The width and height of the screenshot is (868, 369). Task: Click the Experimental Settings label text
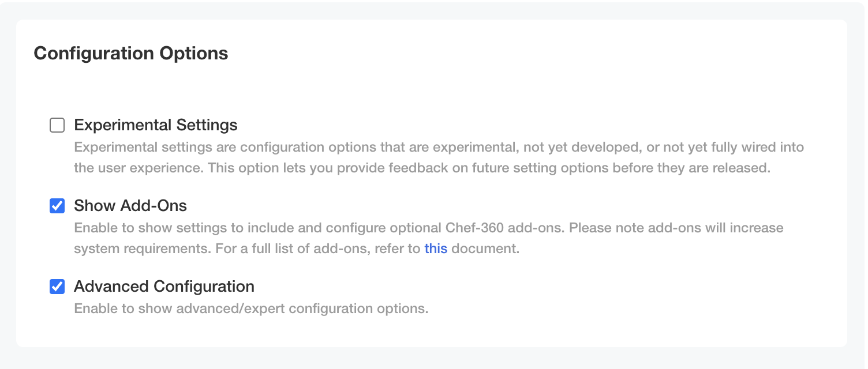(x=155, y=125)
